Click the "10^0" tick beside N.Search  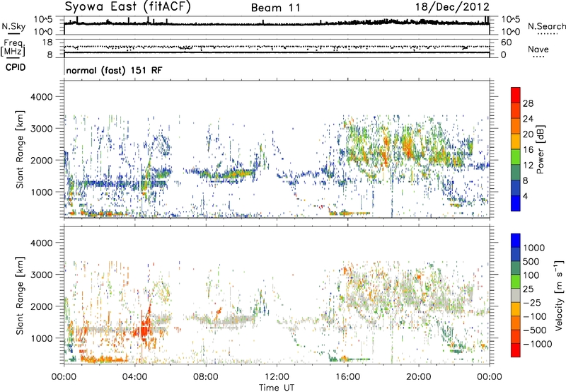pyautogui.click(x=511, y=32)
